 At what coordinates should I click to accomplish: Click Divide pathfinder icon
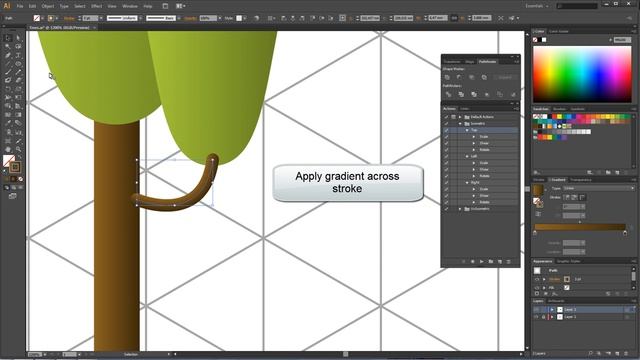[448, 94]
